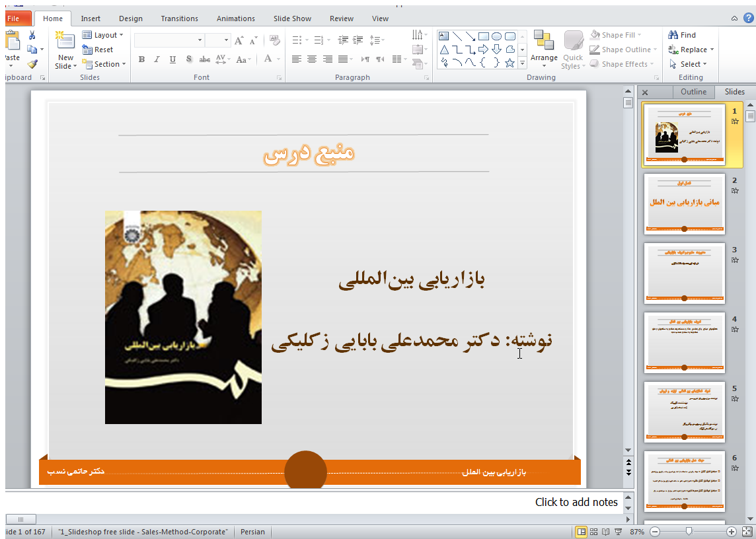Open the Layout dropdown
The height and width of the screenshot is (539, 756).
click(x=102, y=35)
